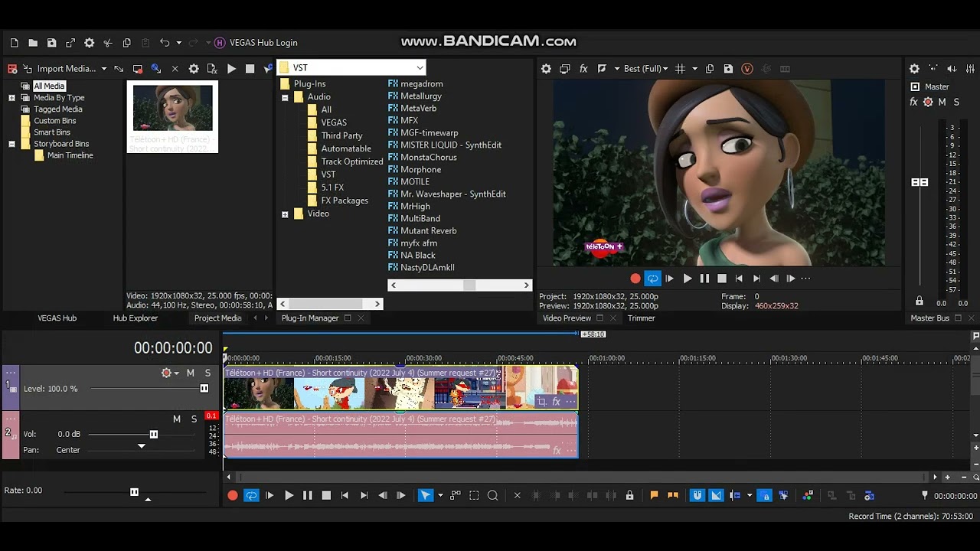Open a project using the folder icon

[33, 43]
